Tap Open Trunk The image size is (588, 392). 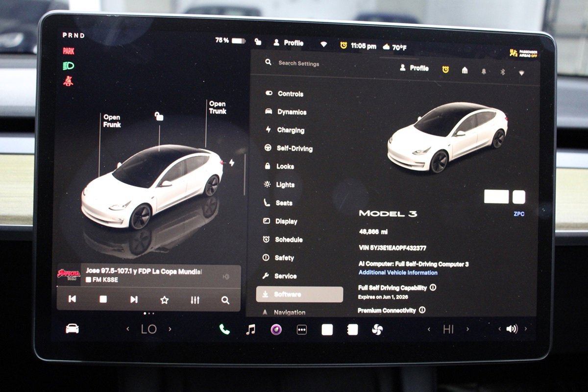point(218,107)
